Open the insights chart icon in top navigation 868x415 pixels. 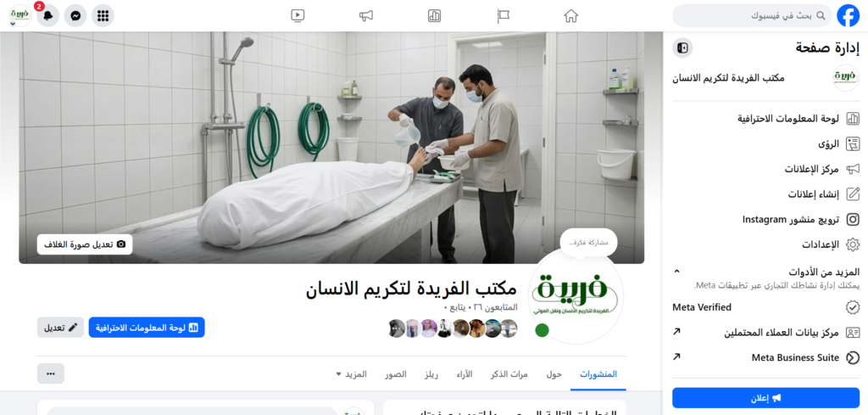click(435, 15)
